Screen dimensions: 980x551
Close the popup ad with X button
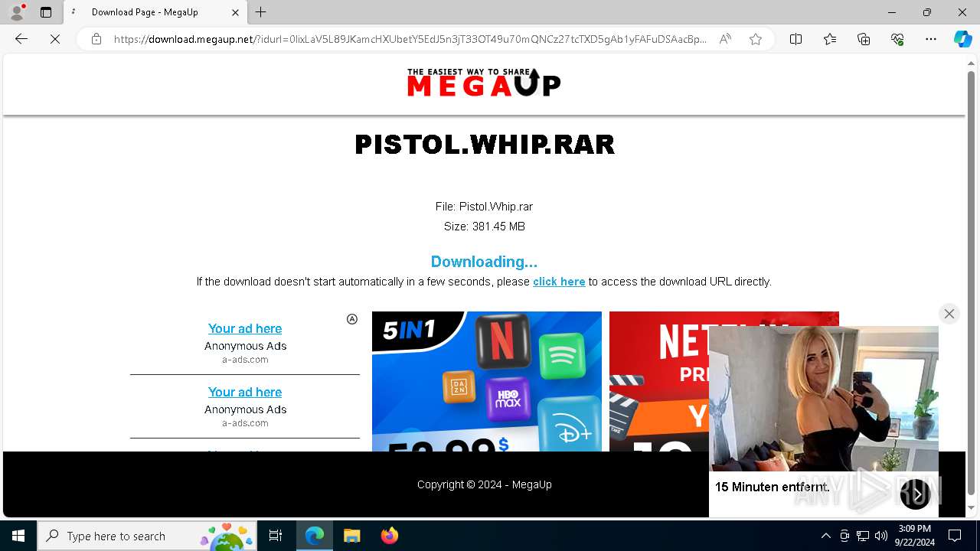coord(949,314)
